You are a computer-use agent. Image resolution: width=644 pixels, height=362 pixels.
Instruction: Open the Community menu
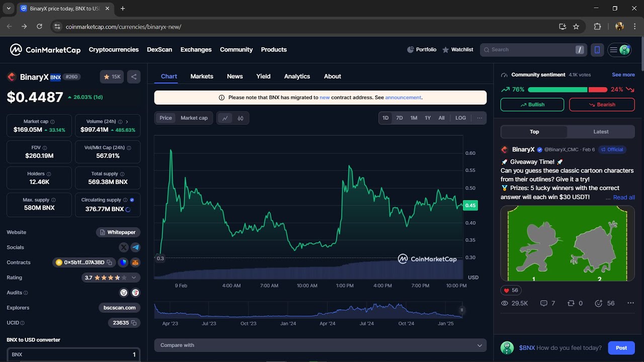[x=236, y=50]
